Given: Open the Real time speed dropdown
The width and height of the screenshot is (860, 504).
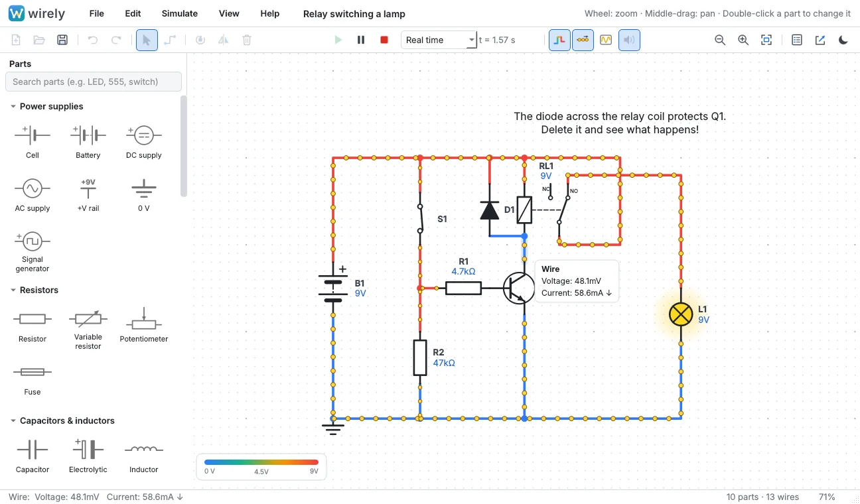Looking at the screenshot, I should 439,40.
